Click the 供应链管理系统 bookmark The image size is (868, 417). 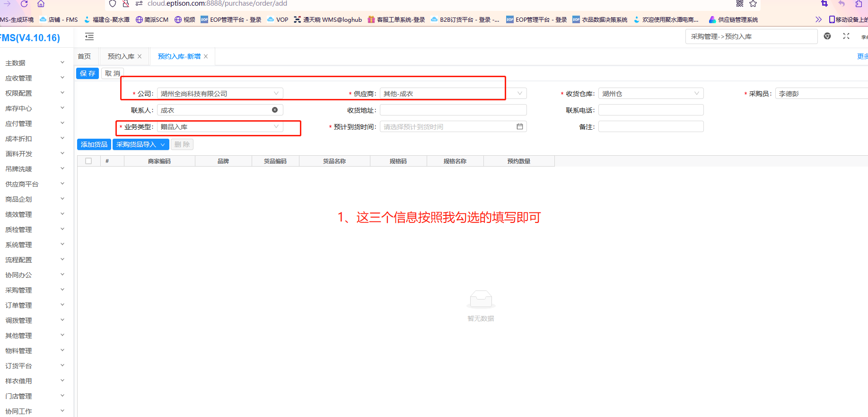click(x=733, y=19)
